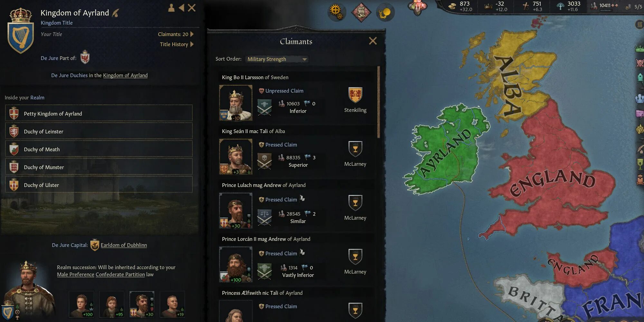Click the De Jure Part of empire shield
Viewport: 644px width, 322px height.
click(x=85, y=57)
